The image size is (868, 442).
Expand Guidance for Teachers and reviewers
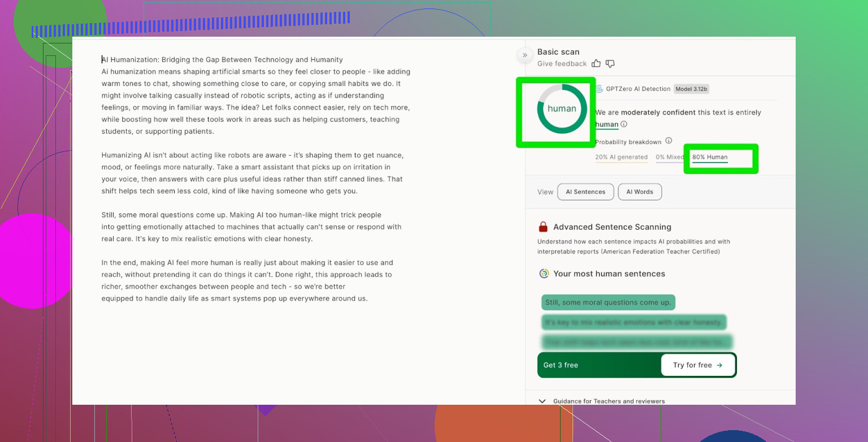click(542, 401)
